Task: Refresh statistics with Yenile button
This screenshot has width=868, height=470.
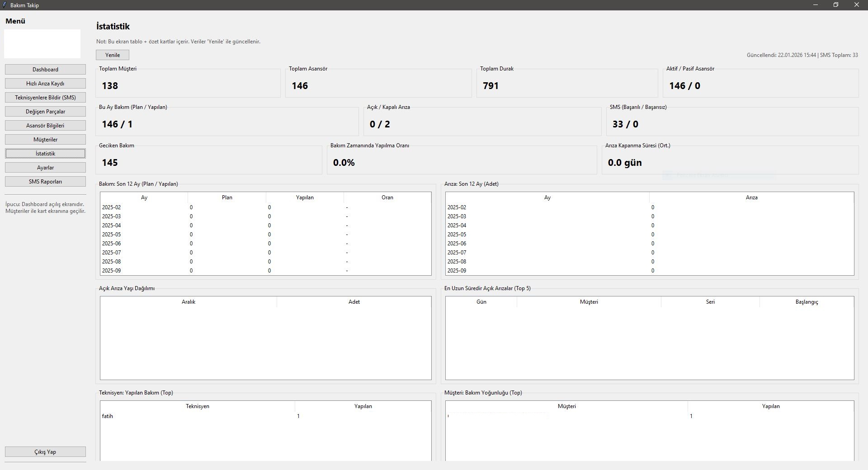Action: [x=113, y=55]
